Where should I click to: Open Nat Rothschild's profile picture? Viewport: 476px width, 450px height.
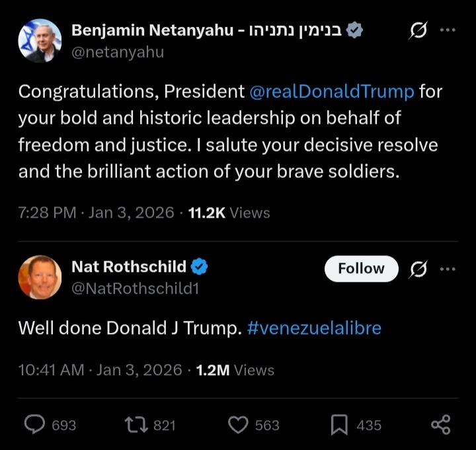[x=40, y=277]
